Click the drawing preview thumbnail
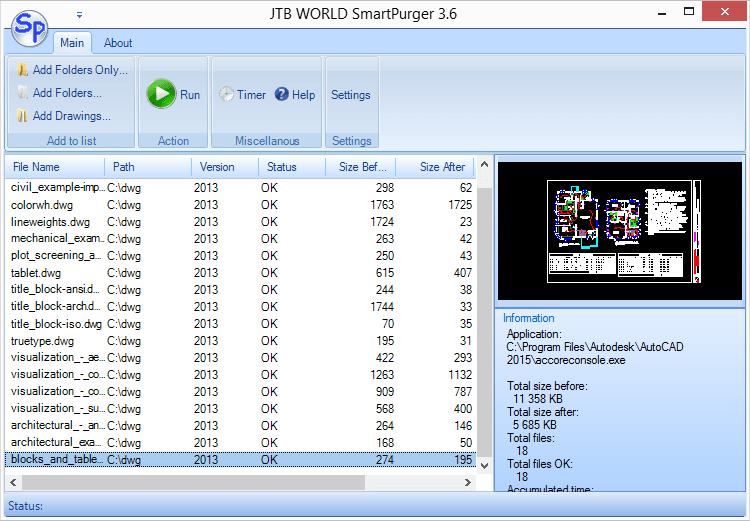The width and height of the screenshot is (750, 521). (620, 231)
